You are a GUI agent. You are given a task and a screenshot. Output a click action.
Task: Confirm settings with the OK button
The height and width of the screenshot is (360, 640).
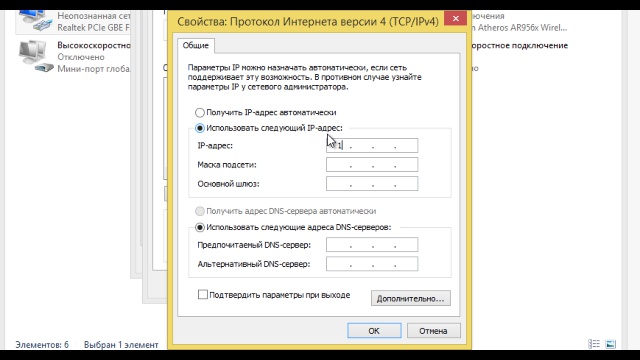374,331
